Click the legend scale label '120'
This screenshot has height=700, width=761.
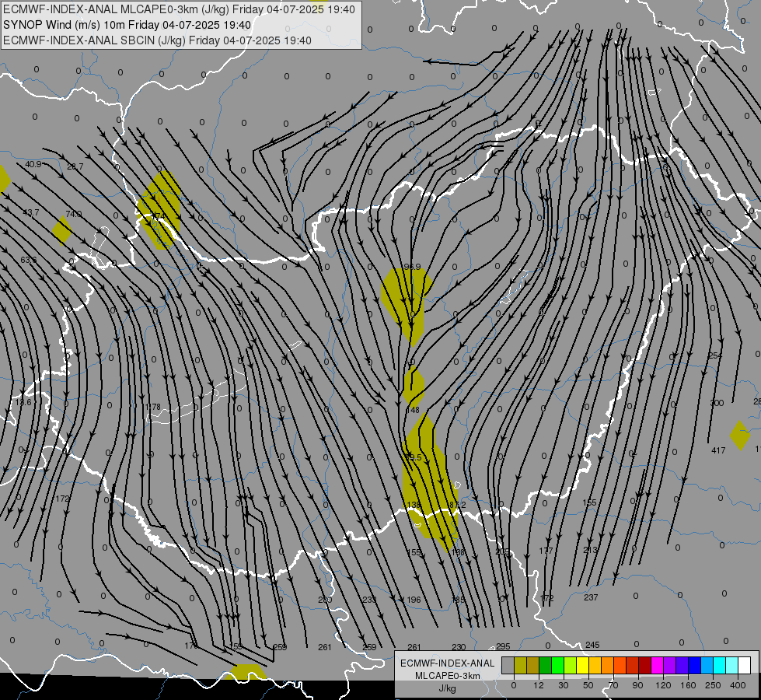click(663, 685)
